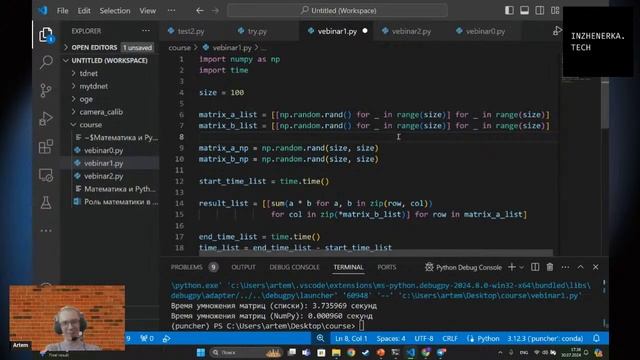Viewport: 640px width, 360px height.
Task: Open notifications bell in status bar
Action: tap(596, 338)
